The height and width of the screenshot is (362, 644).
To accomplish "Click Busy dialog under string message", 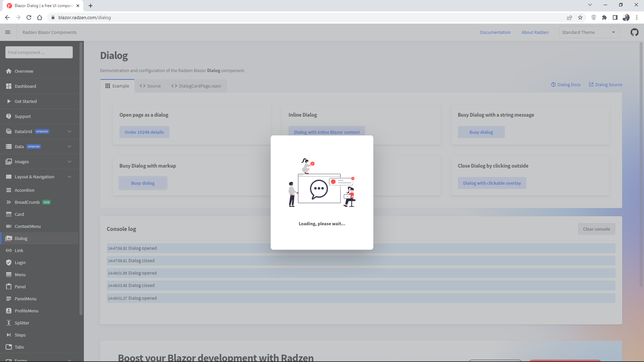I will [x=481, y=132].
